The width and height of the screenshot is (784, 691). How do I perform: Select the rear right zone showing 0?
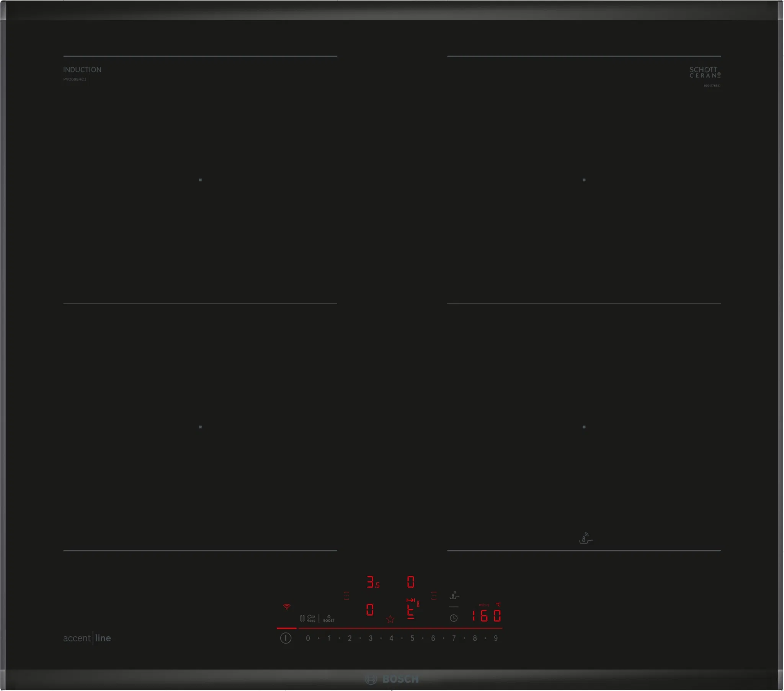pyautogui.click(x=410, y=582)
